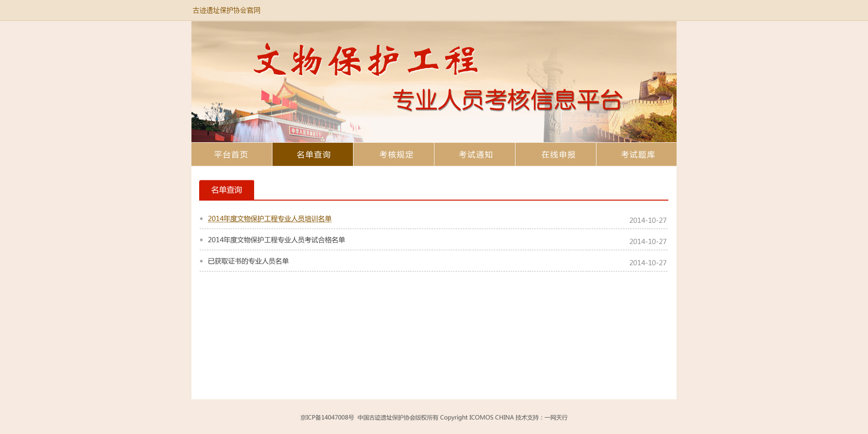
Task: Go to the 平台首页 navigation tab
Action: pyautogui.click(x=231, y=154)
